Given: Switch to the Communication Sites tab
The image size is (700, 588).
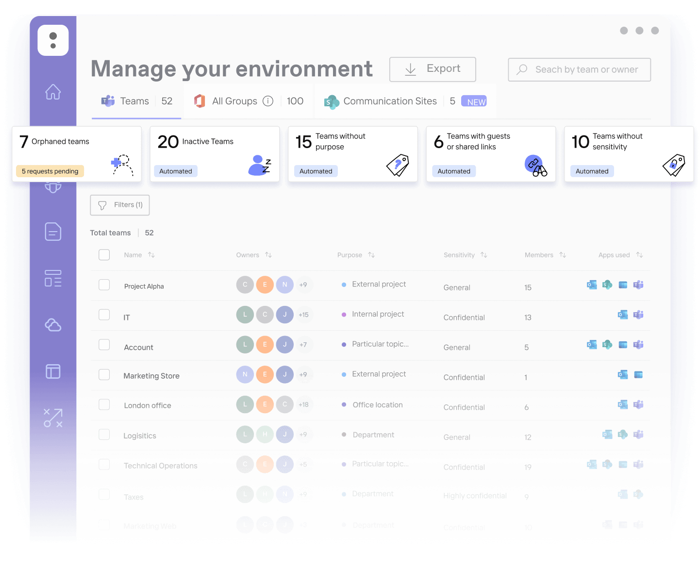Looking at the screenshot, I should pos(405,101).
